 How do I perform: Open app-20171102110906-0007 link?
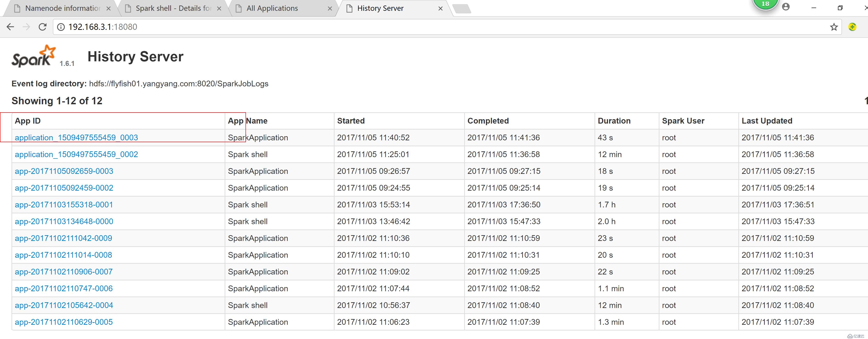pos(64,272)
